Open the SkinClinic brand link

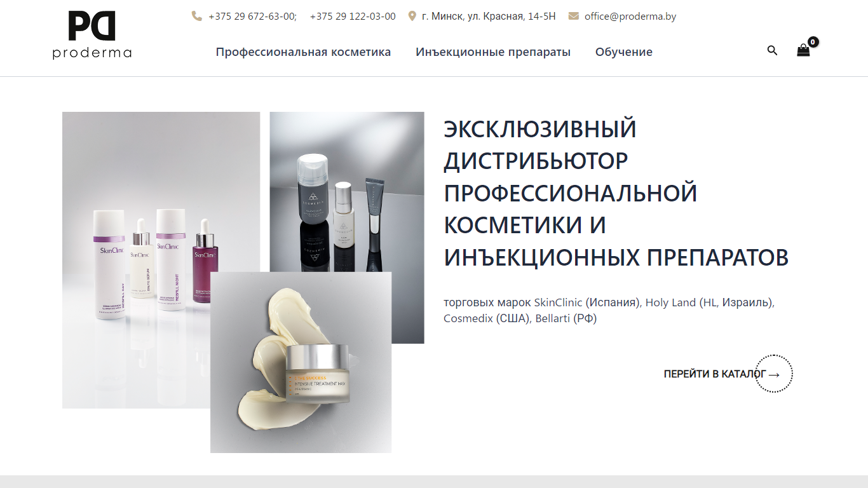(x=558, y=302)
